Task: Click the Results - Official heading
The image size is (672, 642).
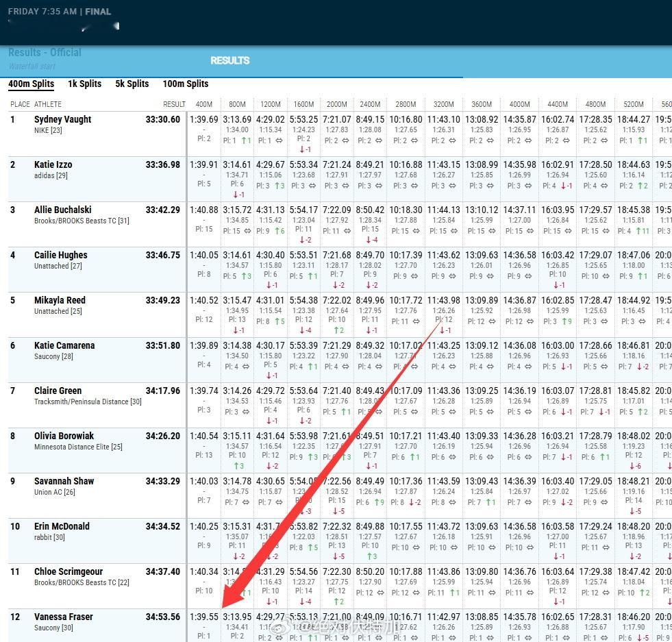Action: click(x=45, y=52)
